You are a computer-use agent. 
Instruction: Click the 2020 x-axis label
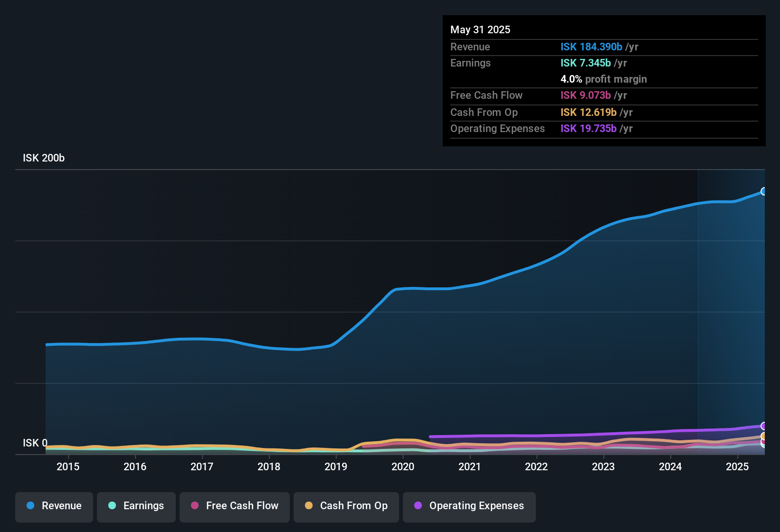pyautogui.click(x=403, y=466)
